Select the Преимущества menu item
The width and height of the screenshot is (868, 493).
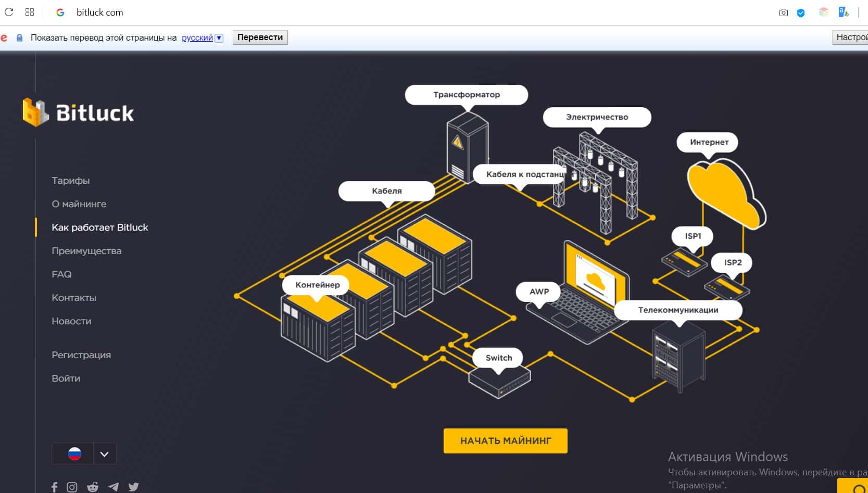86,251
